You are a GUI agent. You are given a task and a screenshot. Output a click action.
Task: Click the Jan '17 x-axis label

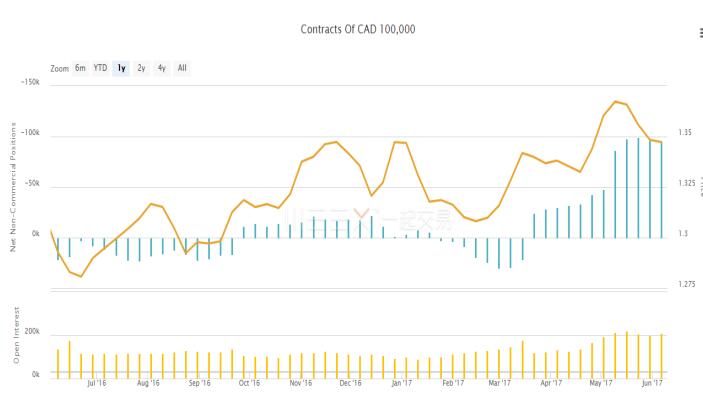coord(402,383)
